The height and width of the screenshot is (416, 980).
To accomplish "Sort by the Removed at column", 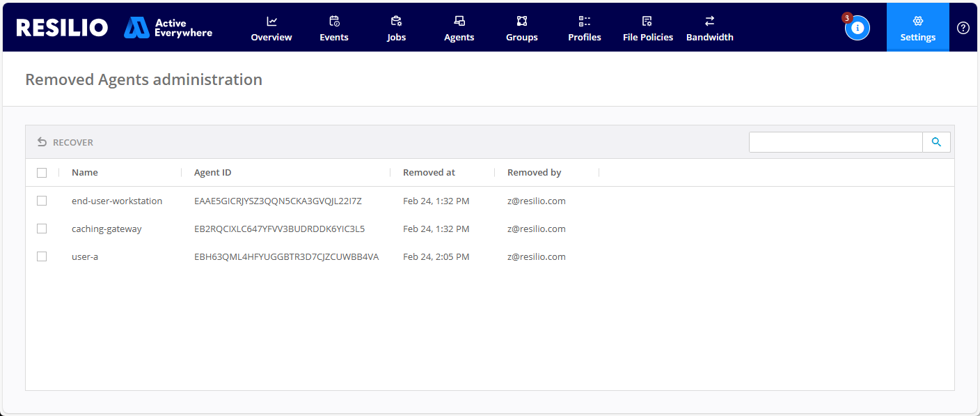I will point(429,173).
